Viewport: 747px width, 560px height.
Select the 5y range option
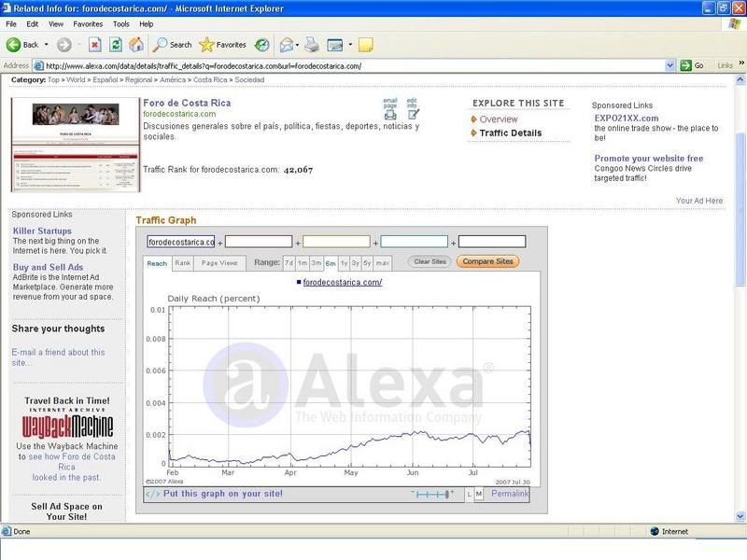[367, 263]
